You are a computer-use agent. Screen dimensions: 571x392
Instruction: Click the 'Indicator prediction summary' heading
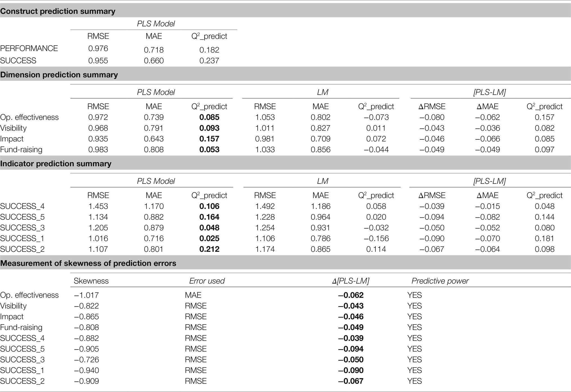click(x=56, y=164)
